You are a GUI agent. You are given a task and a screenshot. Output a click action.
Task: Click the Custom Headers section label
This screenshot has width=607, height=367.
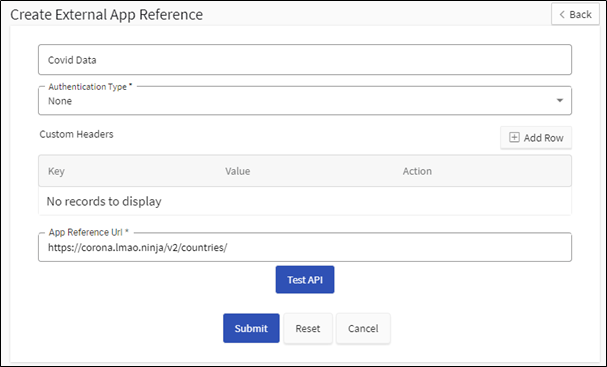click(76, 134)
